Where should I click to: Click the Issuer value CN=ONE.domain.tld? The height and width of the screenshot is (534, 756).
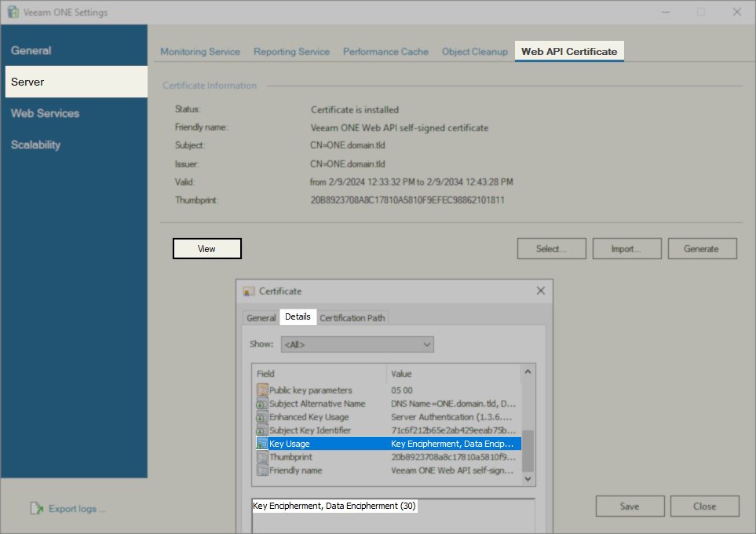tap(348, 164)
